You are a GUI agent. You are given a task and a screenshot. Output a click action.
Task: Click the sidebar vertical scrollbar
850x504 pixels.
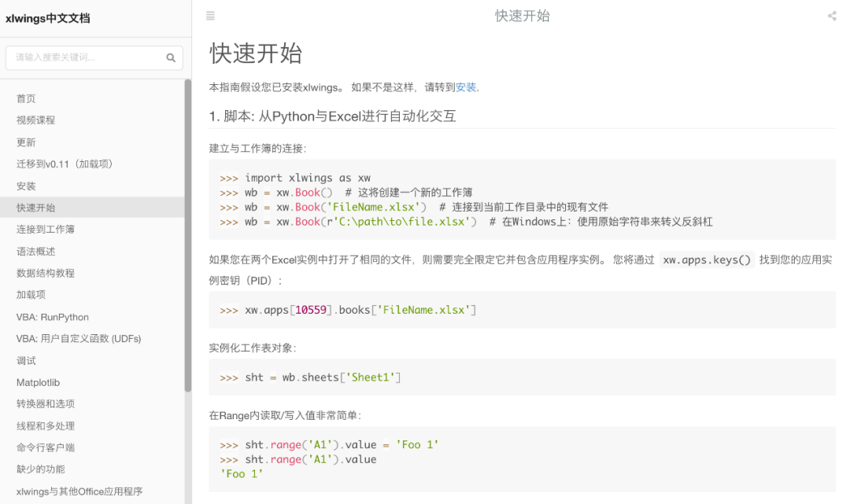(x=187, y=236)
